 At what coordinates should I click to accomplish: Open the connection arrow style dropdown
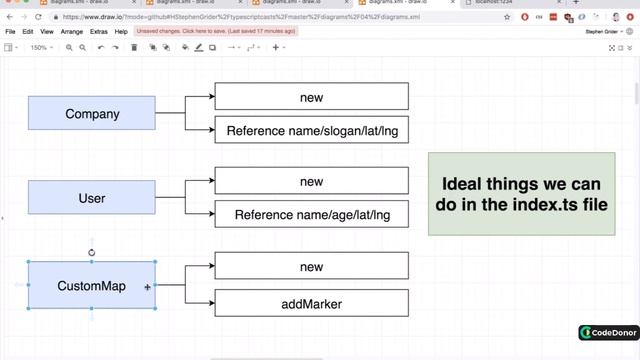pos(234,48)
